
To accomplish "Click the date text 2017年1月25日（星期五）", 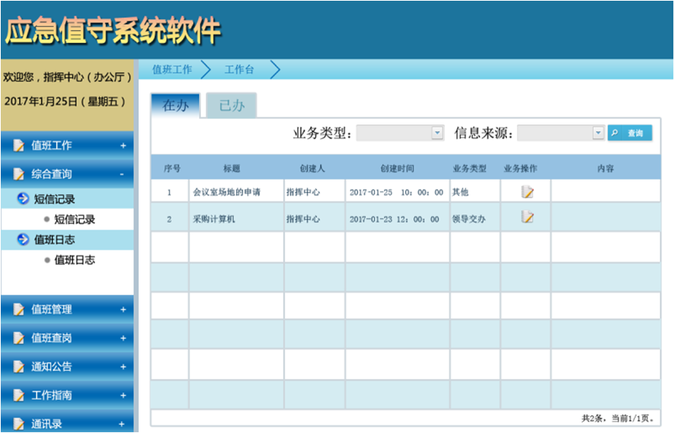I will coord(65,102).
